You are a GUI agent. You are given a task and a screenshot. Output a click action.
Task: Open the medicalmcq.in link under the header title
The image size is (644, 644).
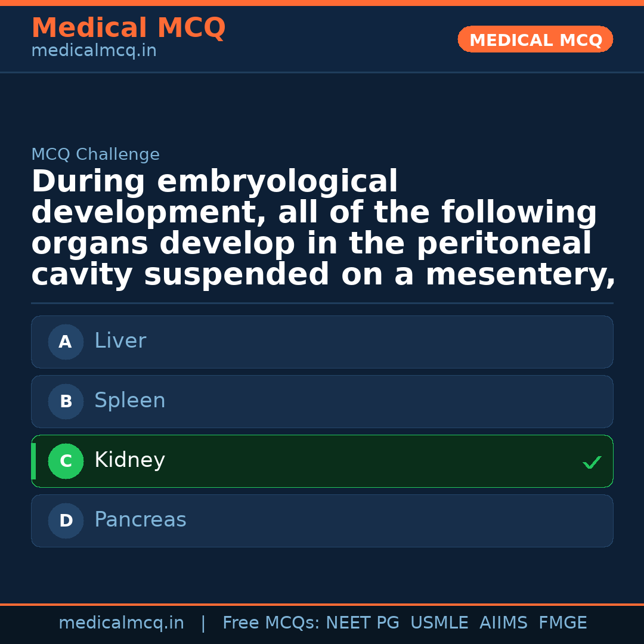tap(94, 51)
